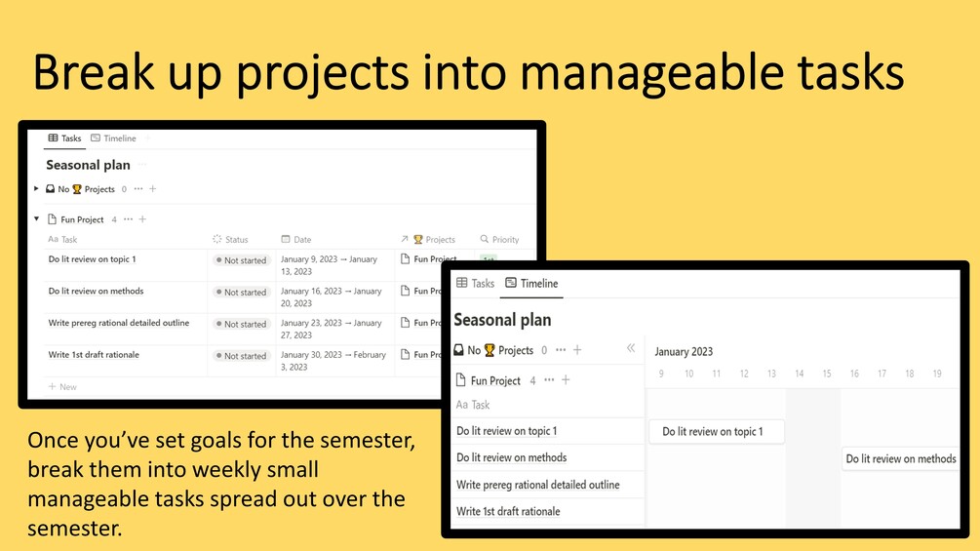The height and width of the screenshot is (551, 980).
Task: Click plus icon beside Fun Project in table view
Action: [142, 219]
